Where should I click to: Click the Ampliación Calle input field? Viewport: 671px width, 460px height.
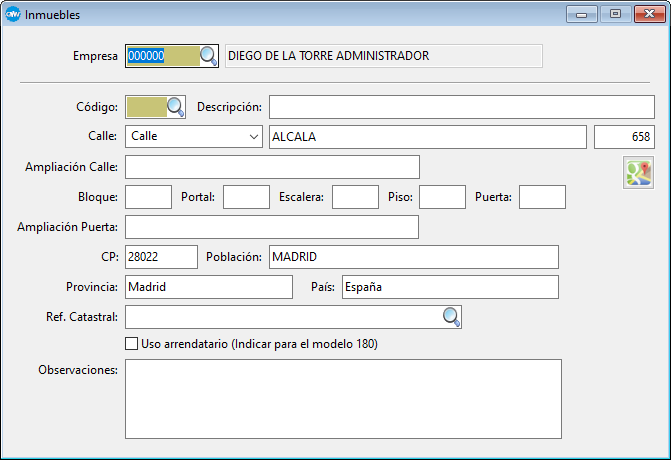(x=272, y=167)
